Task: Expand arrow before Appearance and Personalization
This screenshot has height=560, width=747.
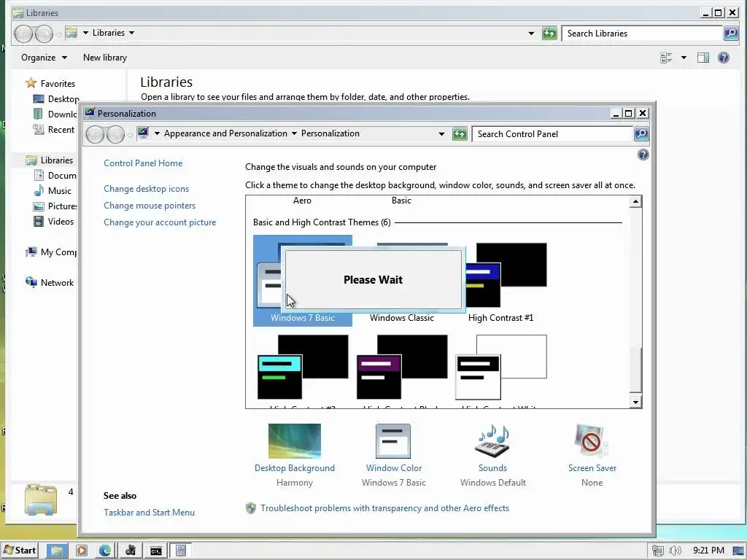Action: (158, 133)
